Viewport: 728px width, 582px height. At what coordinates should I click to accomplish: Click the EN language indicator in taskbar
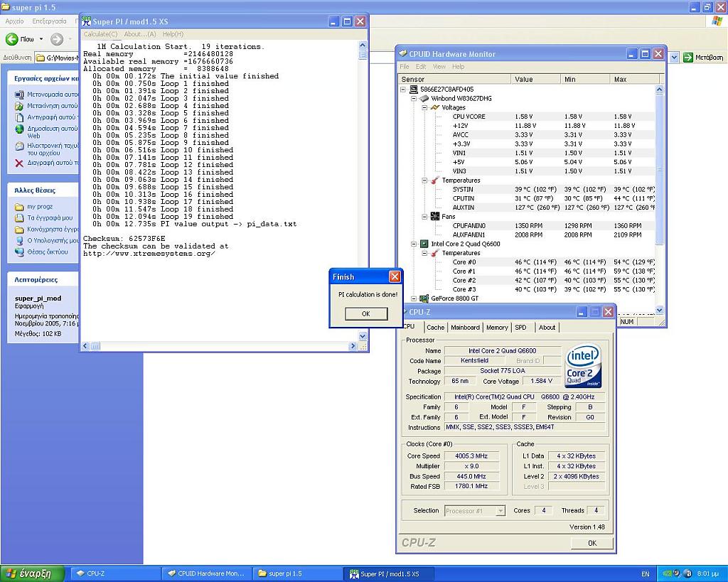tap(646, 574)
